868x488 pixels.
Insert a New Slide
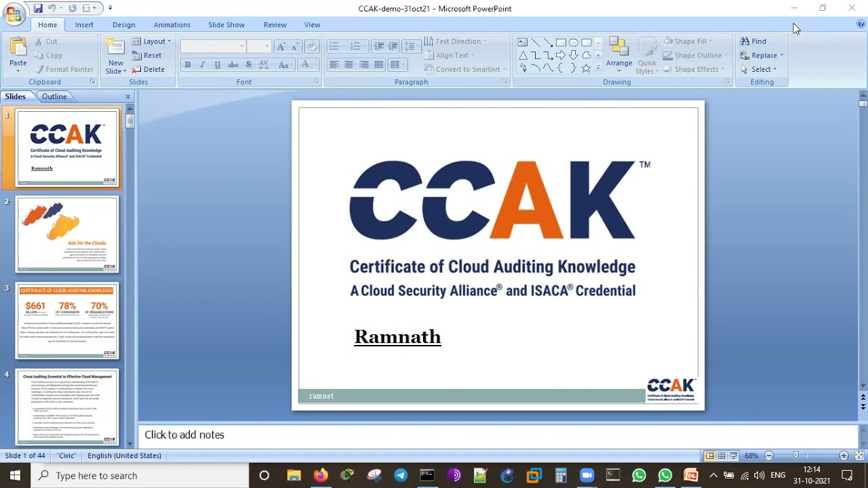115,47
